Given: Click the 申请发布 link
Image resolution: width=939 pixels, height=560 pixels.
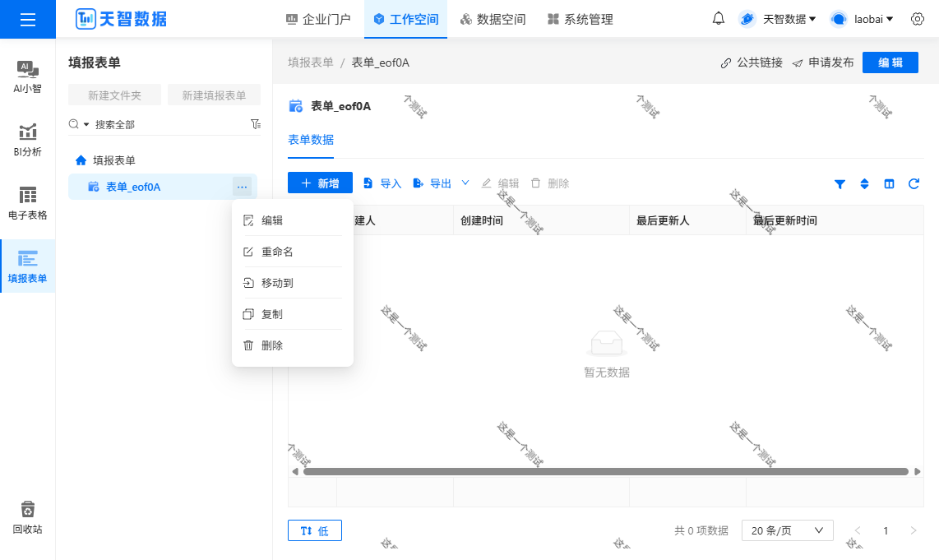Looking at the screenshot, I should point(822,62).
